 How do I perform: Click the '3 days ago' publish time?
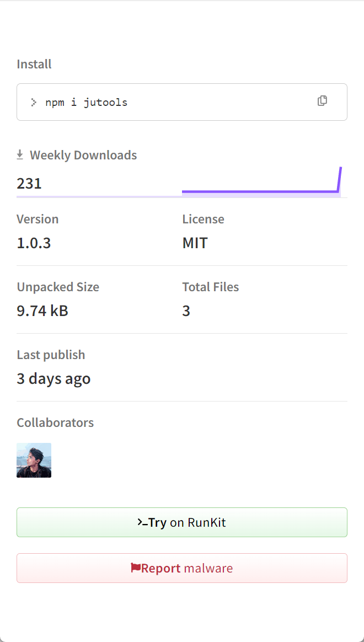point(53,378)
